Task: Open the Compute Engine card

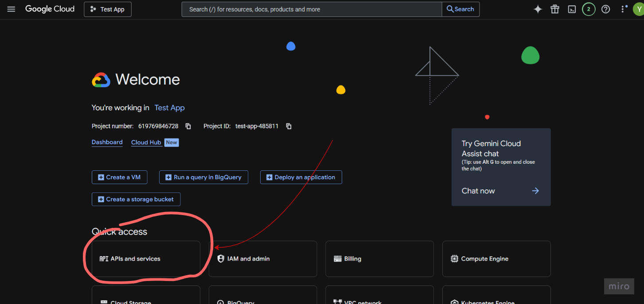Action: tap(496, 259)
